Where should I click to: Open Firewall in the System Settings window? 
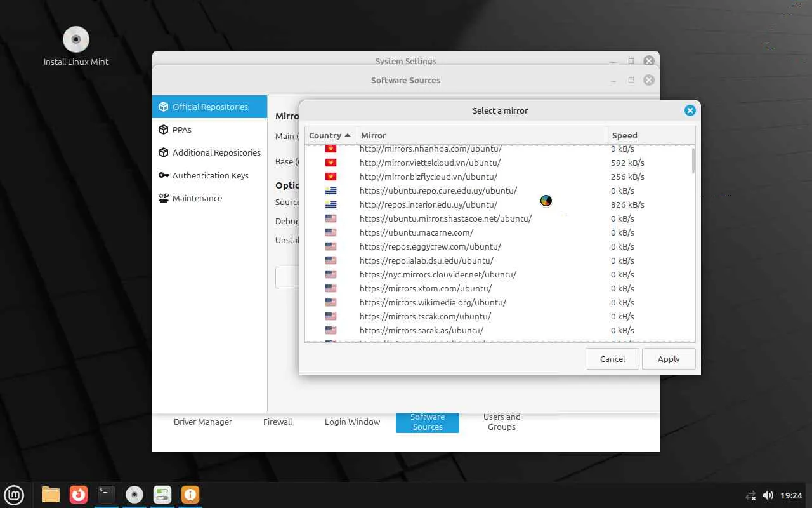point(278,422)
